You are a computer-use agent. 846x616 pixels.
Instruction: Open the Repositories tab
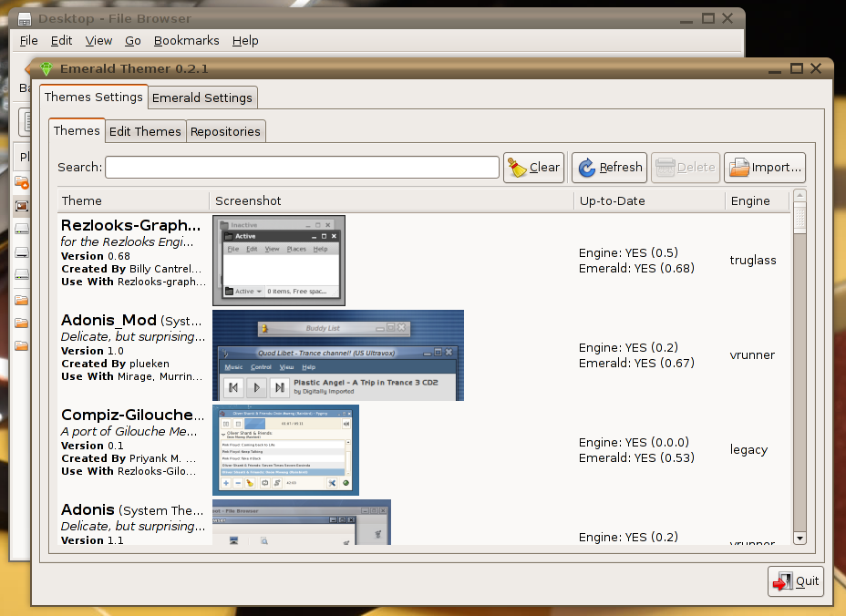(225, 131)
